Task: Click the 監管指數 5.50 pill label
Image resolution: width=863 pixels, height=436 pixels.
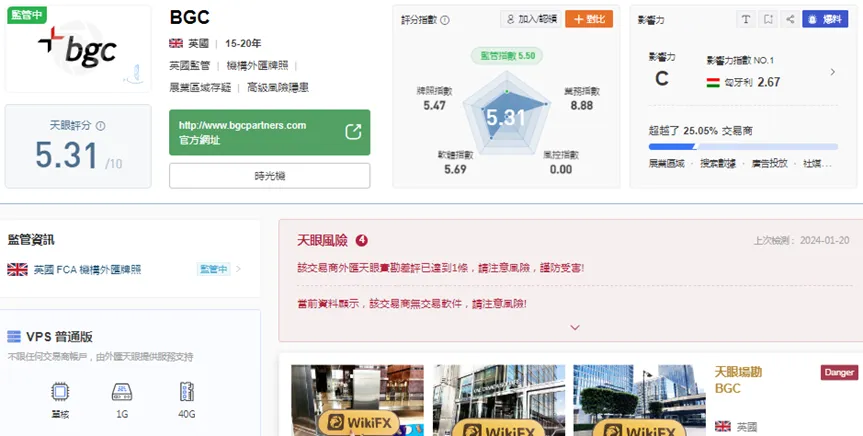Action: click(507, 56)
